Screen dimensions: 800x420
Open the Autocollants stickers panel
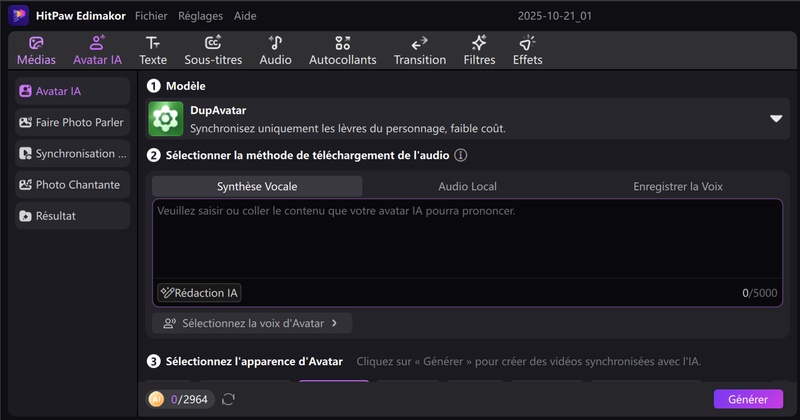tap(342, 51)
